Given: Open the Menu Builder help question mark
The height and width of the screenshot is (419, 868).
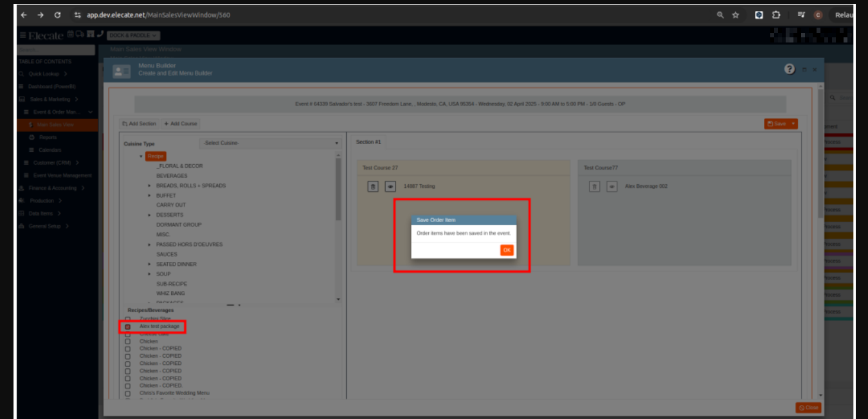Looking at the screenshot, I should point(790,69).
